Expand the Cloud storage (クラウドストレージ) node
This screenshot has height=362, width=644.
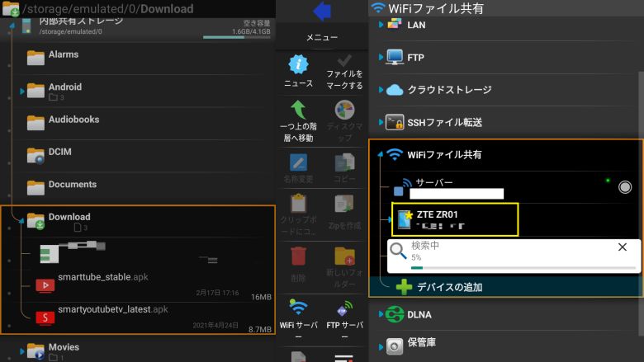(x=381, y=89)
